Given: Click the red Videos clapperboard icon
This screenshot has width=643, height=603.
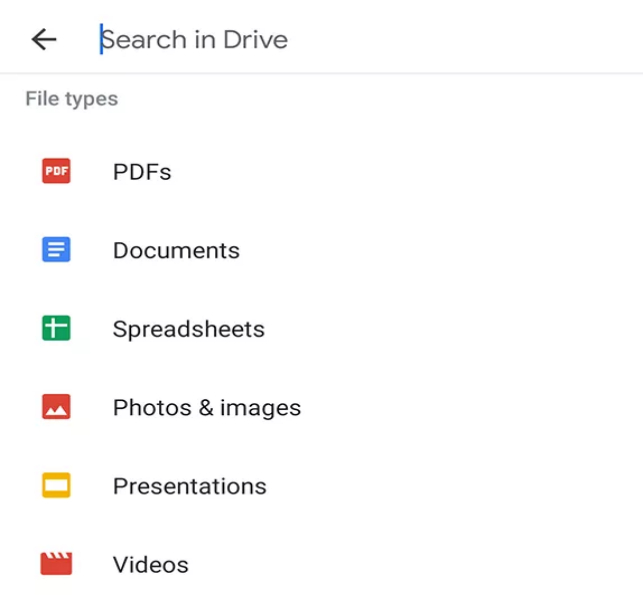Looking at the screenshot, I should [56, 564].
